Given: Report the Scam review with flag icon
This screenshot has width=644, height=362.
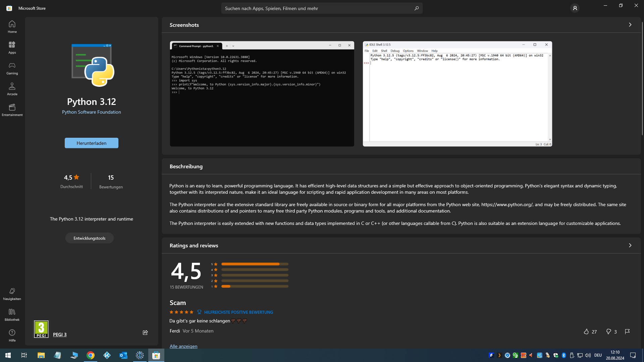Looking at the screenshot, I should 627,331.
